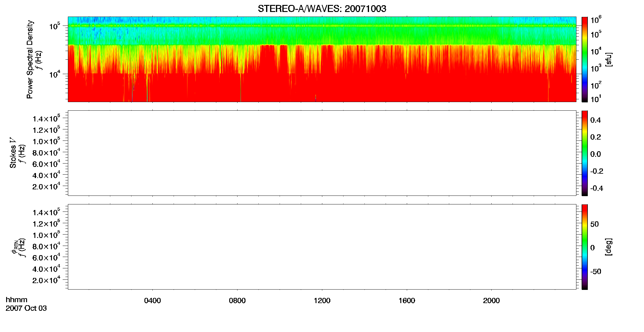Click the [sfu] color bar unit label
Viewport: 644px width, 332px height.
pyautogui.click(x=609, y=59)
